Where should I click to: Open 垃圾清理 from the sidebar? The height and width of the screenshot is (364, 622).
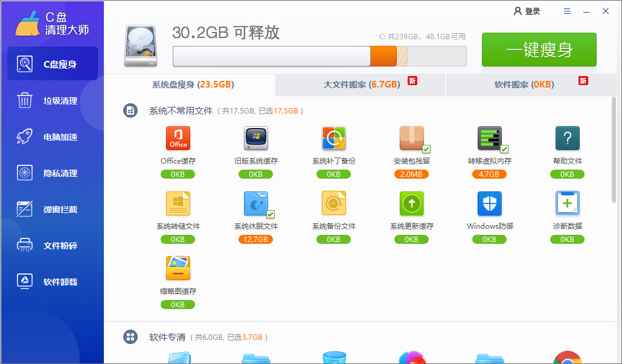point(52,101)
